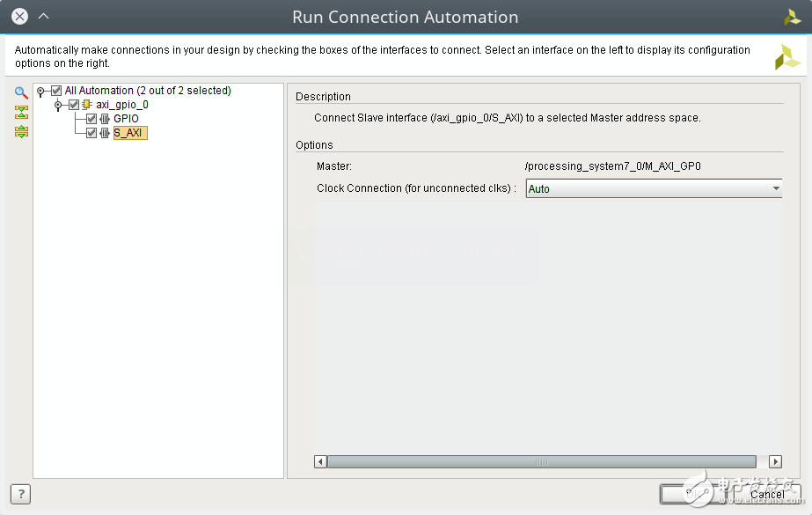
Task: Click the horizontal scrollbar right arrow
Action: tap(775, 461)
